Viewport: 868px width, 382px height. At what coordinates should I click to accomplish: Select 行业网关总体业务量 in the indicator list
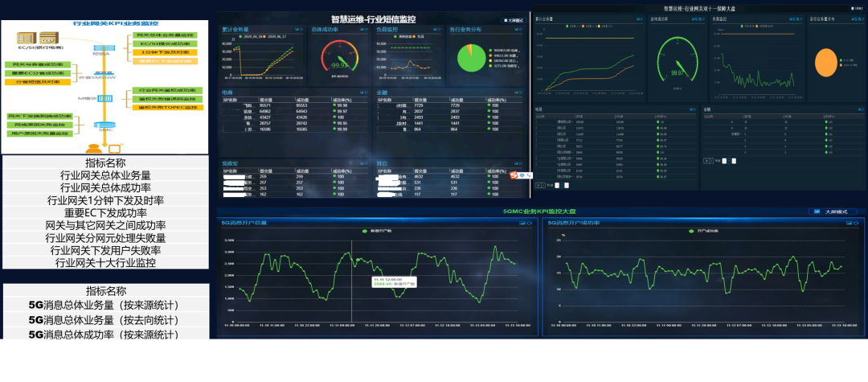(x=106, y=175)
